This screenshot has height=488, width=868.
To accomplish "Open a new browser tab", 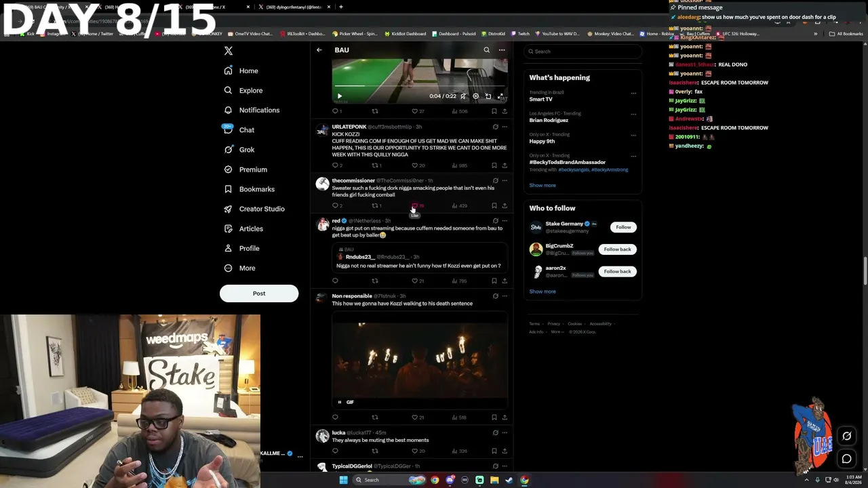I will click(341, 7).
